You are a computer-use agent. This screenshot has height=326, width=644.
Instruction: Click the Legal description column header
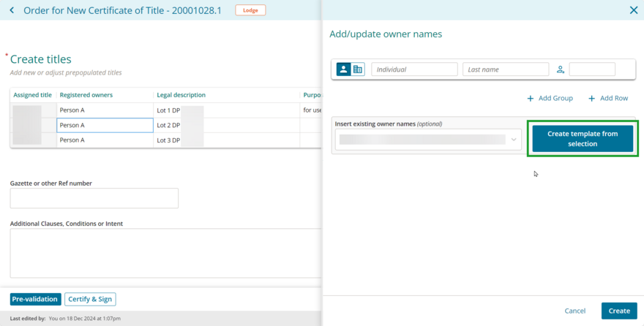coord(226,95)
